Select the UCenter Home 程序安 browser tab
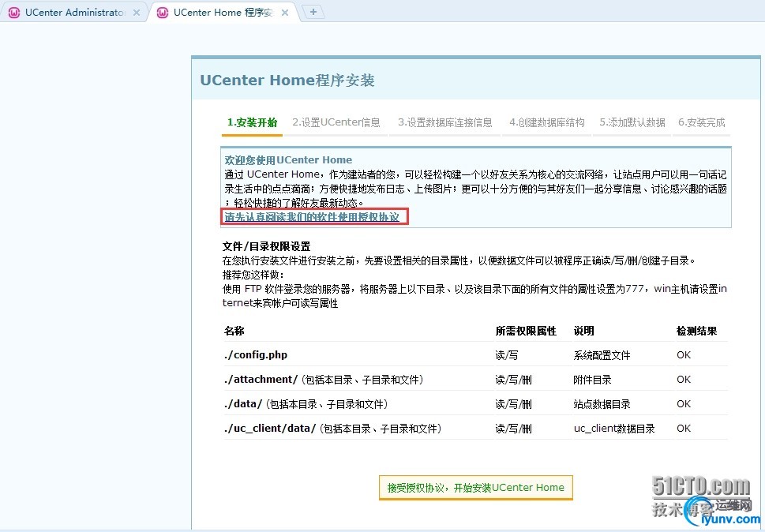Viewport: 765px width, 532px height. [223, 12]
